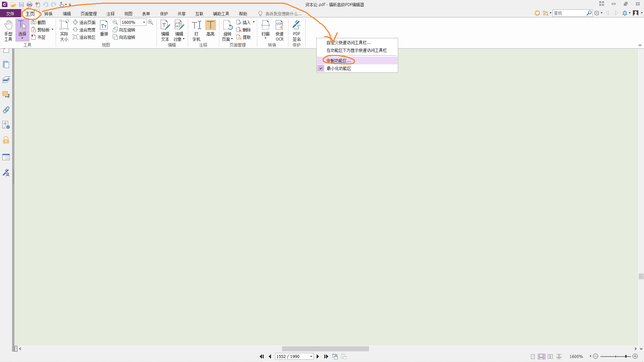Open the Security lock panel in sidebar
The image size is (644, 362).
[x=6, y=140]
